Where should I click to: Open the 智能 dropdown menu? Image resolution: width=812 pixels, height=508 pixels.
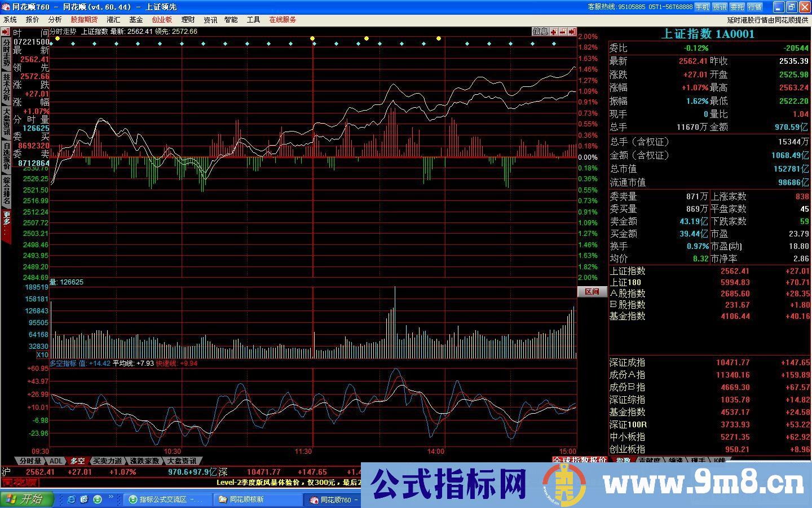pos(231,20)
